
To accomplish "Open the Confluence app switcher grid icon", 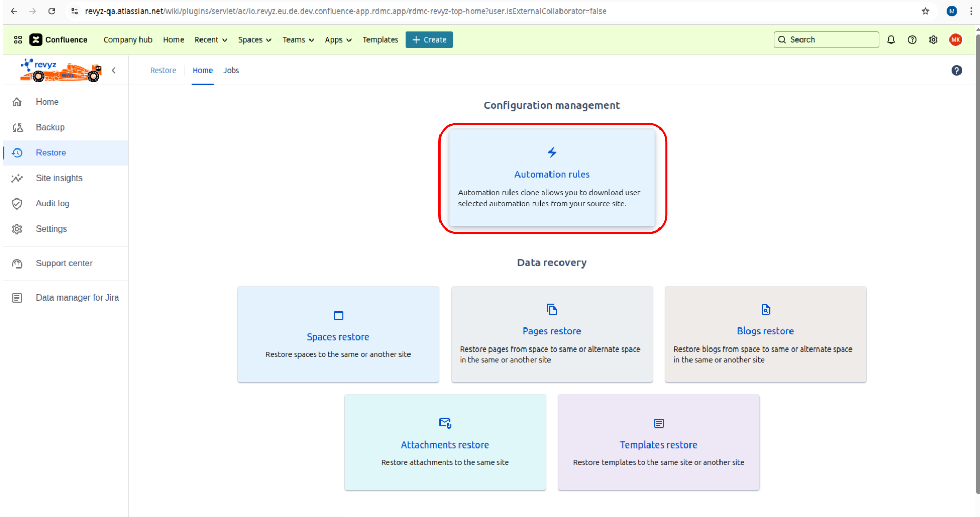I will coord(18,39).
